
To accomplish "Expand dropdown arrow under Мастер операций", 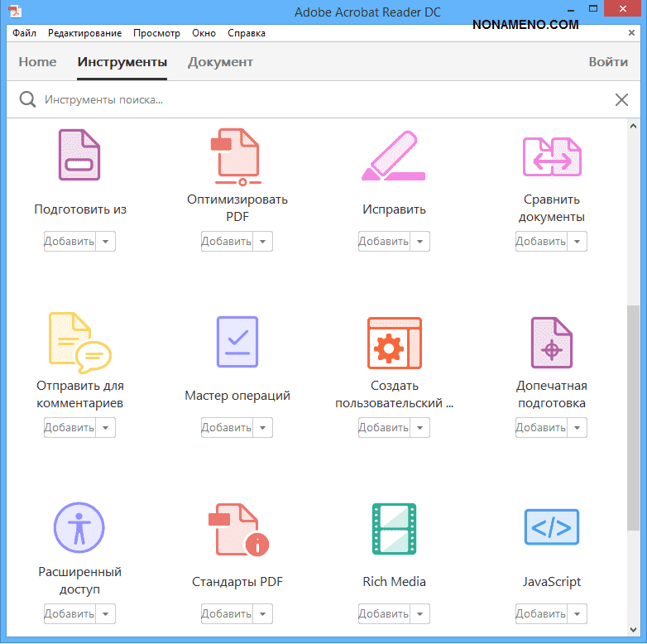I will (x=263, y=428).
